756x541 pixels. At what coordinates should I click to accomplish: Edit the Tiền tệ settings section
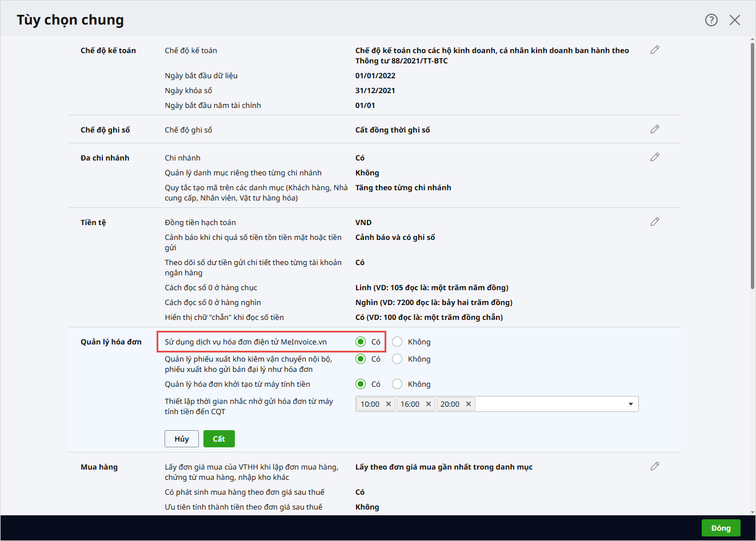click(655, 222)
